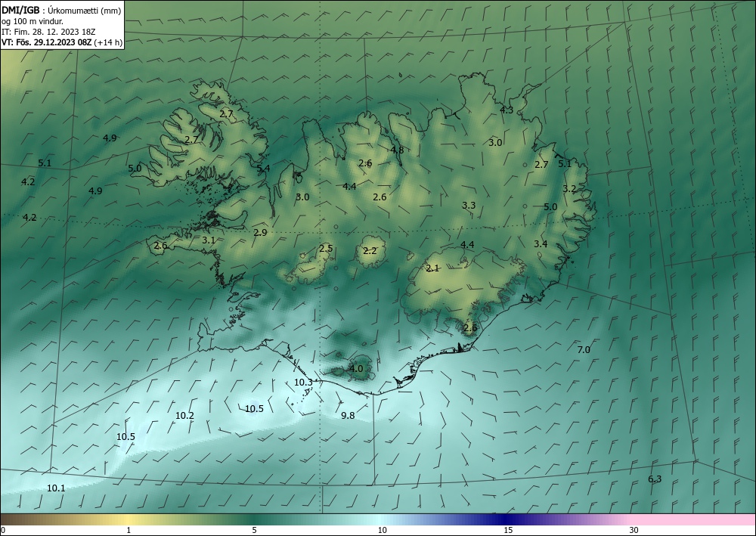Click the 7.0 value over the sea
Image resolution: width=756 pixels, height=536 pixels.
[x=584, y=350]
